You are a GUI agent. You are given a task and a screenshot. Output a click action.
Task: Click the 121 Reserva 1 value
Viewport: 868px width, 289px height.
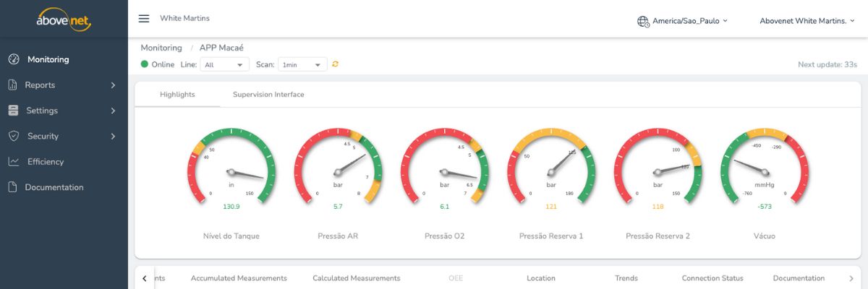coord(551,207)
